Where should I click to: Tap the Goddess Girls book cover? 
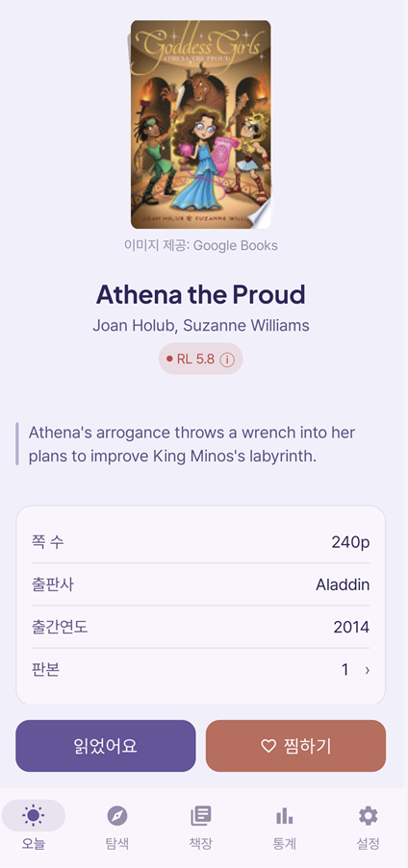(x=201, y=125)
